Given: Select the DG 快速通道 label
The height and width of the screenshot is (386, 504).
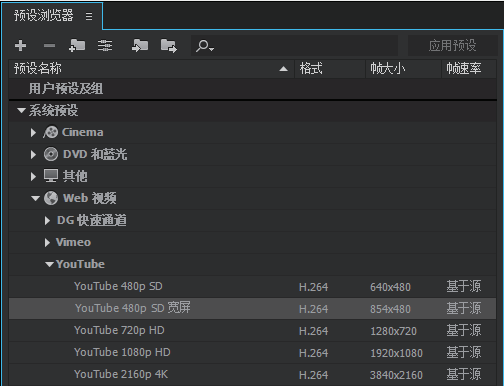Looking at the screenshot, I should pyautogui.click(x=92, y=220).
